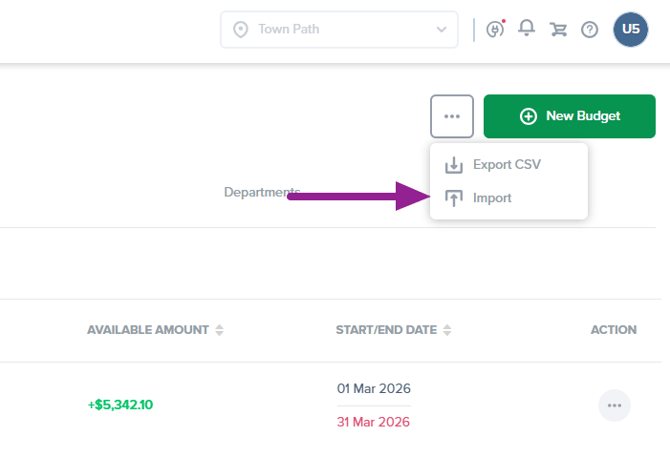Click the help question mark icon
The image size is (670, 457).
(x=590, y=29)
